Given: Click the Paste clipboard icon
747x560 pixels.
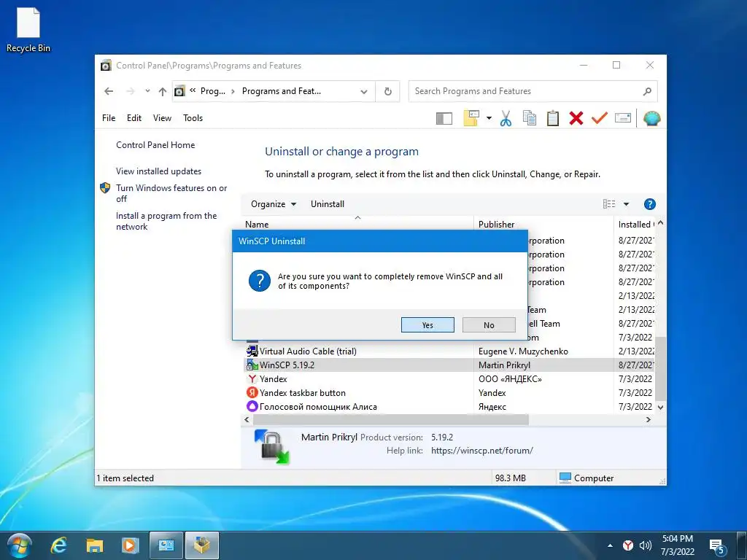Looking at the screenshot, I should pos(553,118).
